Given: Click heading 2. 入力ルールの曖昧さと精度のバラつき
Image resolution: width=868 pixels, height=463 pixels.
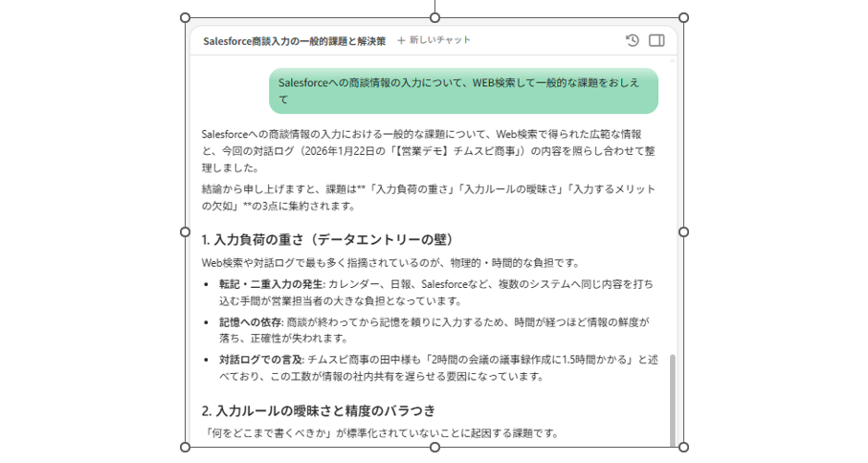Looking at the screenshot, I should click(319, 410).
